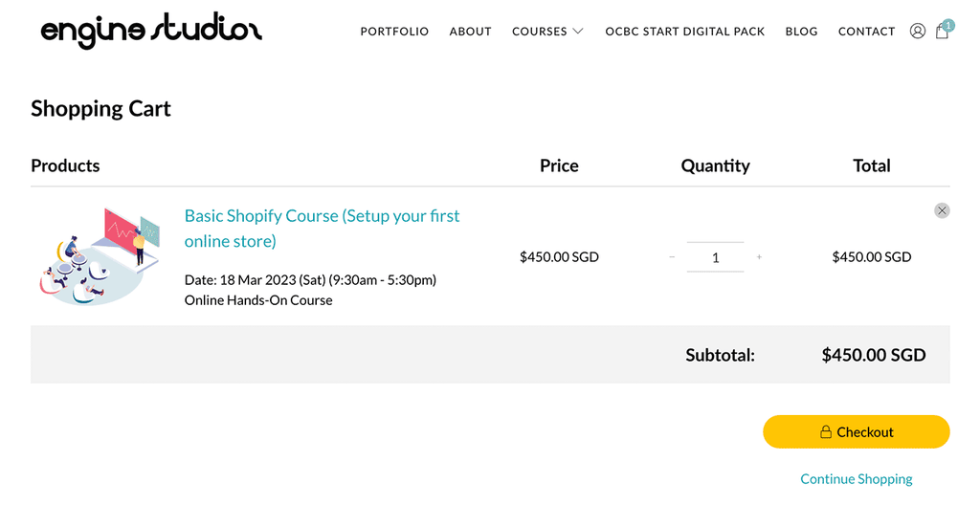Viewport: 980px width, 505px height.
Task: Click the Engine Studios logo
Action: click(151, 31)
